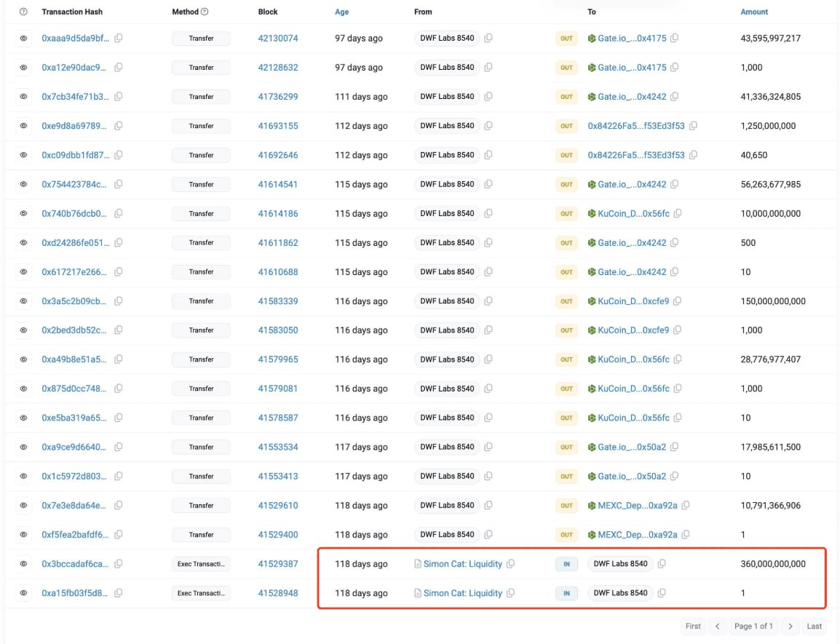
Task: Toggle eye preview for 0xc09dbb1fd87… row
Action: click(x=23, y=155)
